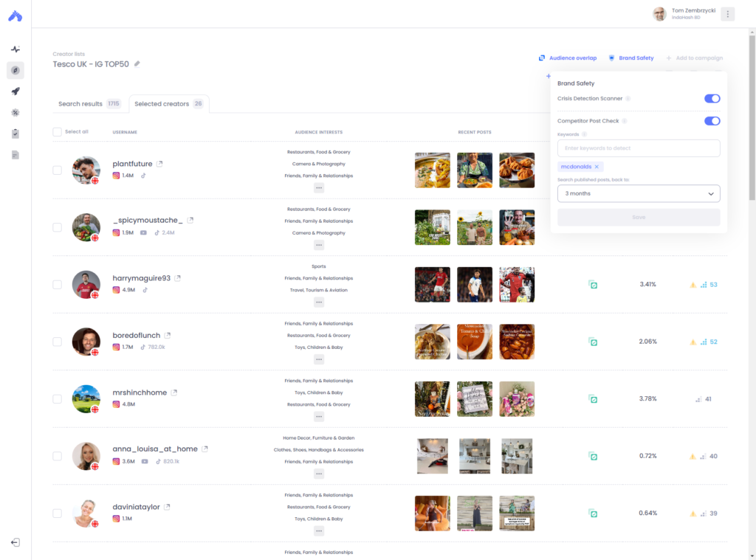
Task: Toggle off the Crisis Detection Scanner
Action: pos(711,98)
